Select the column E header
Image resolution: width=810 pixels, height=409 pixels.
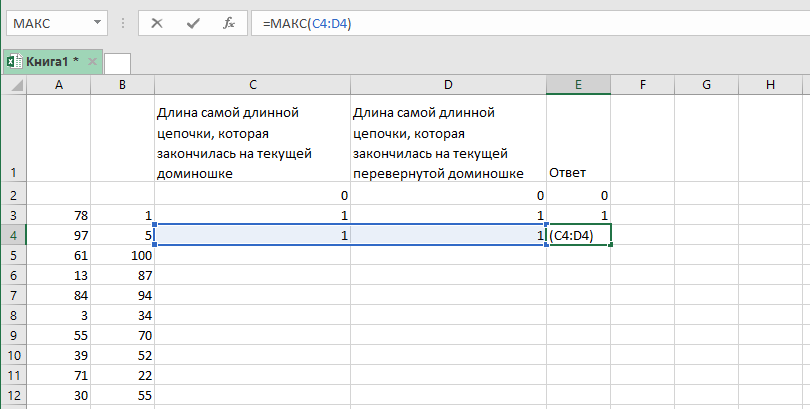pyautogui.click(x=578, y=86)
